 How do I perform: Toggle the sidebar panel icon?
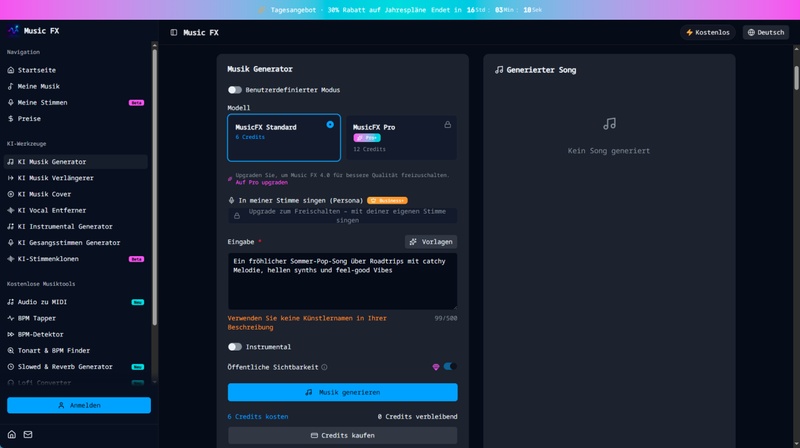click(x=173, y=32)
